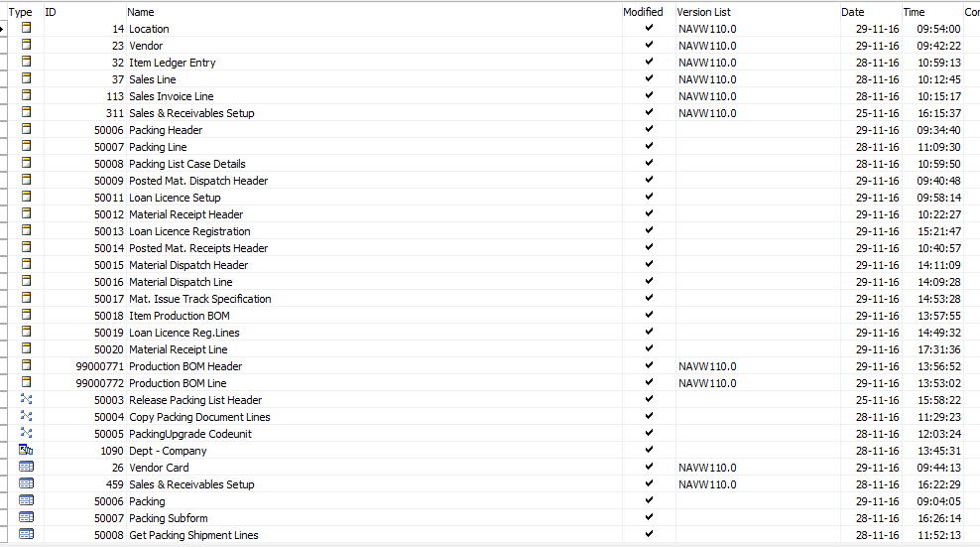Click row selector arrow beside Location
This screenshot has width=980, height=547.
point(3,29)
